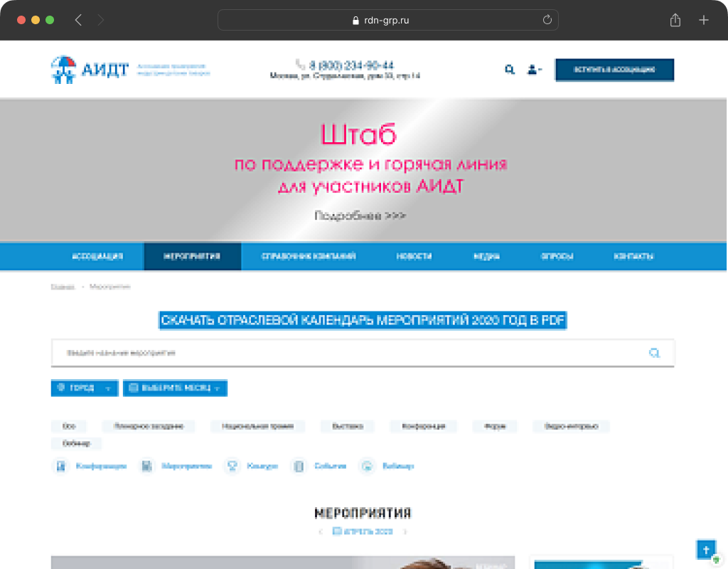The image size is (728, 569).
Task: Click the magnifier icon inside the event search field
Action: coord(654,353)
